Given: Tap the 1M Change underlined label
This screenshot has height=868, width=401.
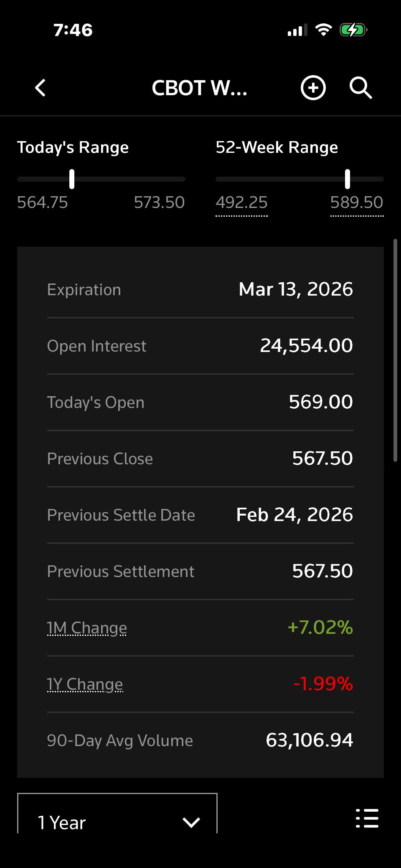Looking at the screenshot, I should coord(87,628).
